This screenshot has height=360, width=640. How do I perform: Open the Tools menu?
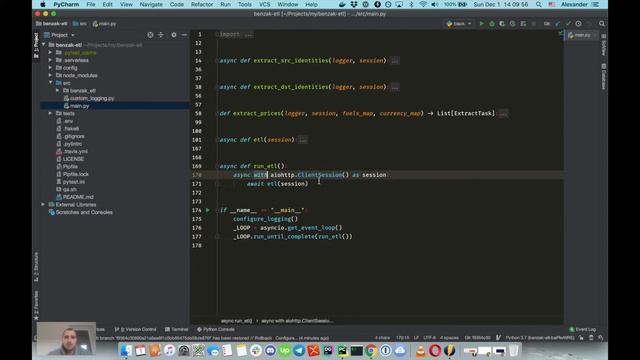tap(245, 4)
